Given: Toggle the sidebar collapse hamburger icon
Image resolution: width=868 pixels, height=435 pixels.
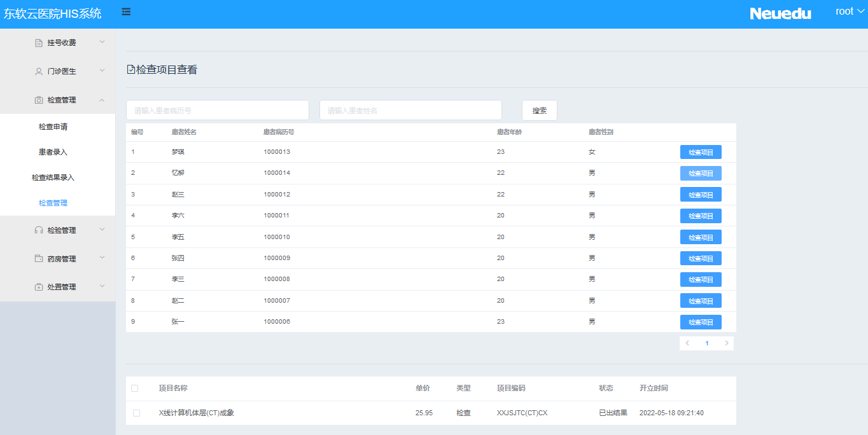Looking at the screenshot, I should [126, 11].
